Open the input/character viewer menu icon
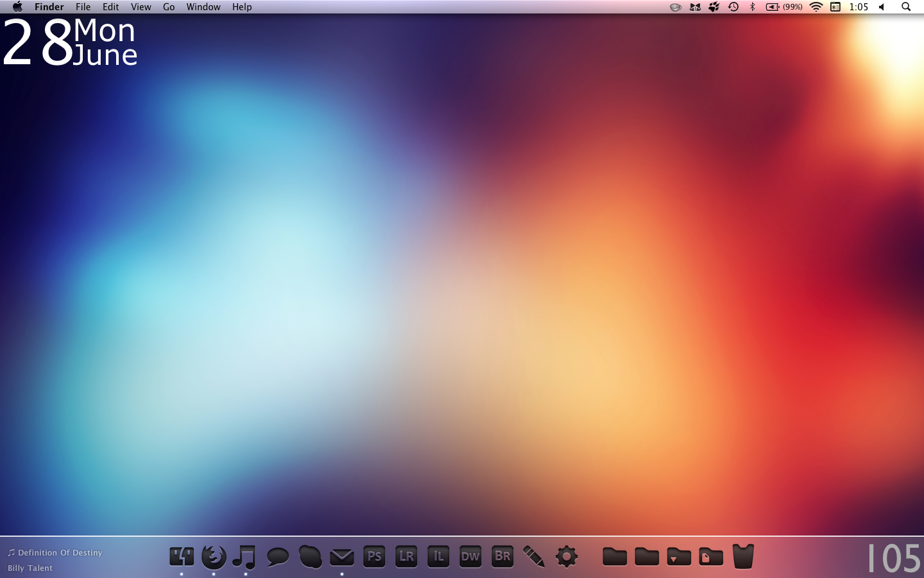Viewport: 924px width, 578px height. (x=835, y=7)
